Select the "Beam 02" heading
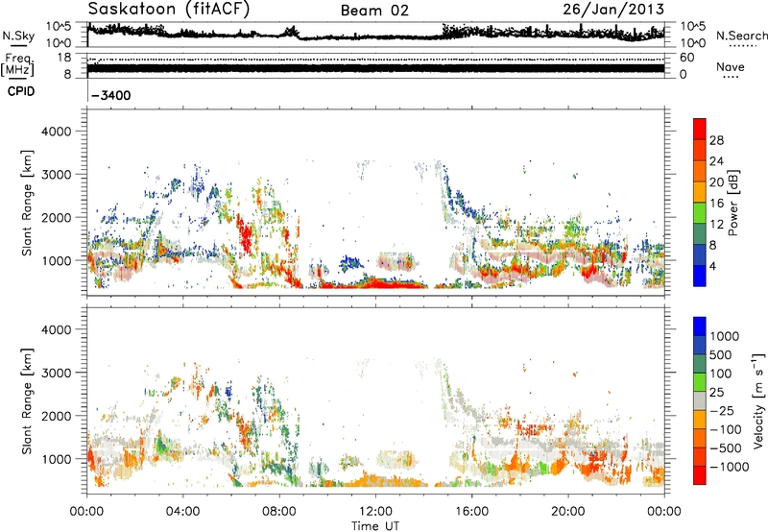The image size is (768, 532). pyautogui.click(x=374, y=11)
